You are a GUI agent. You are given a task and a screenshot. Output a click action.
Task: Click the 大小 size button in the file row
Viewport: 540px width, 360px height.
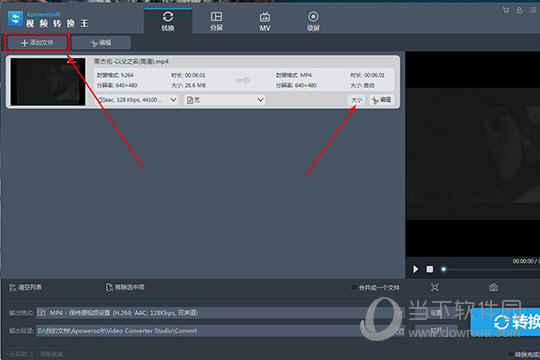[356, 100]
